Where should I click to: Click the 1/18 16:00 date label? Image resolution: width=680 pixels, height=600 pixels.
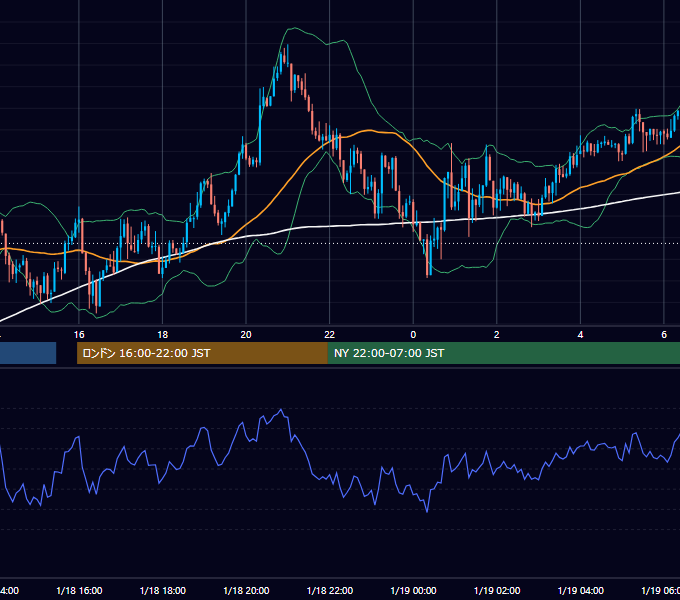(x=79, y=591)
